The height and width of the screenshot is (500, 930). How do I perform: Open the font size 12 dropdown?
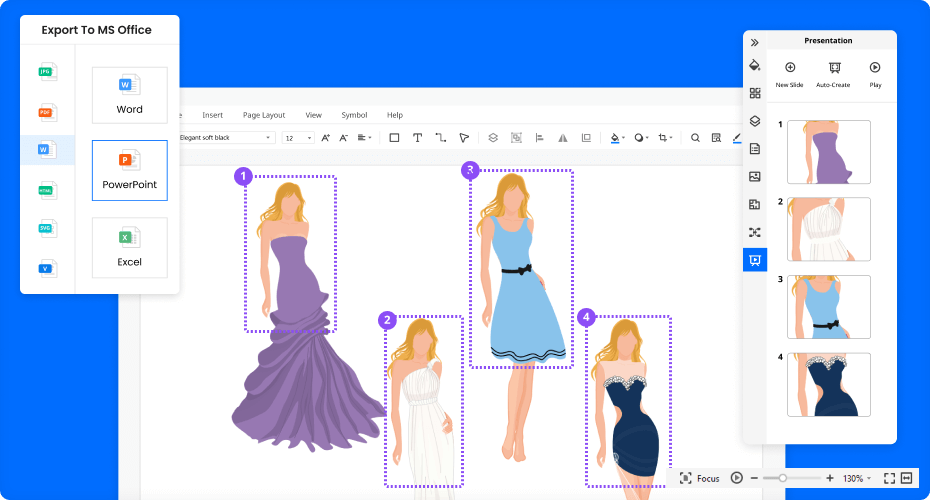click(298, 138)
